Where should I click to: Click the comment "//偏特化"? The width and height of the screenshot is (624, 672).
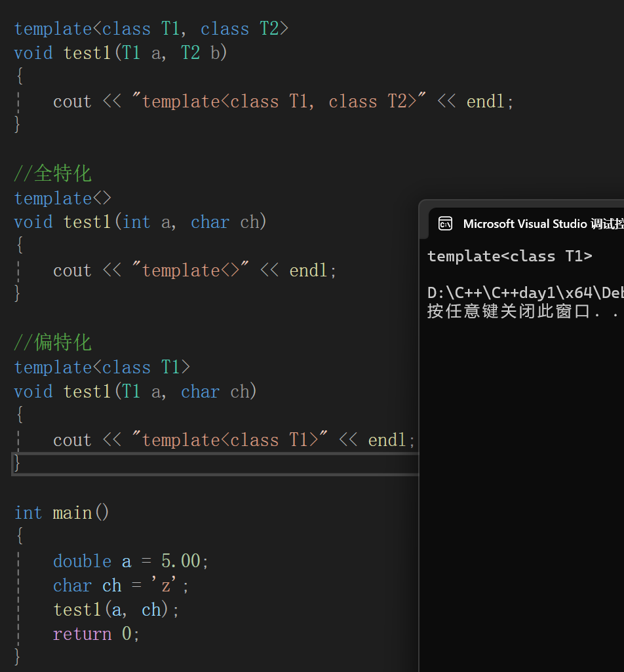coord(52,343)
